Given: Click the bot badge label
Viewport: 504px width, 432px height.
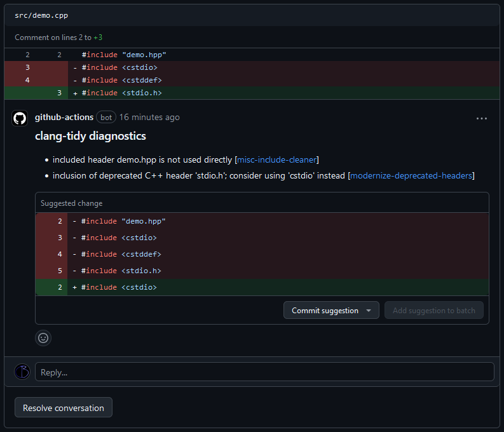Looking at the screenshot, I should point(106,118).
